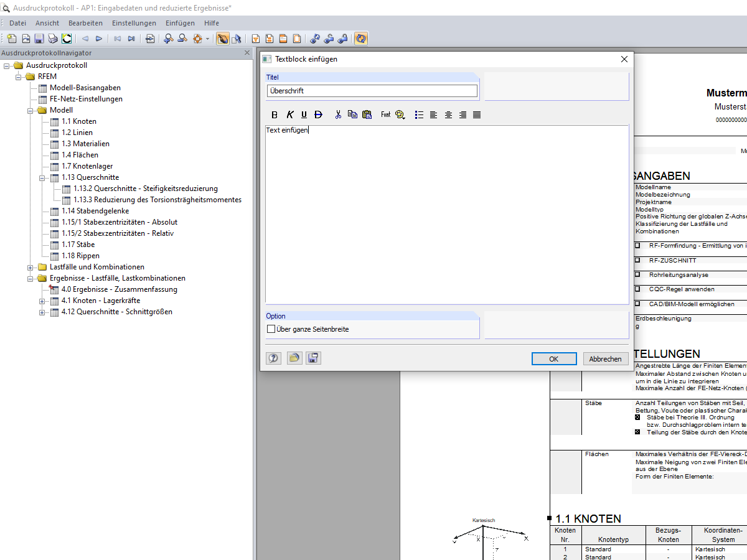Open the Font settings button

[386, 114]
